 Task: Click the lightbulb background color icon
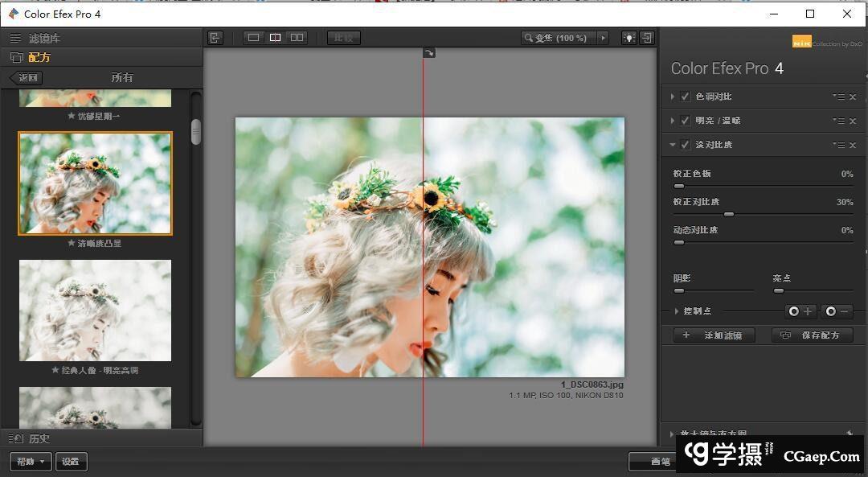coord(628,38)
